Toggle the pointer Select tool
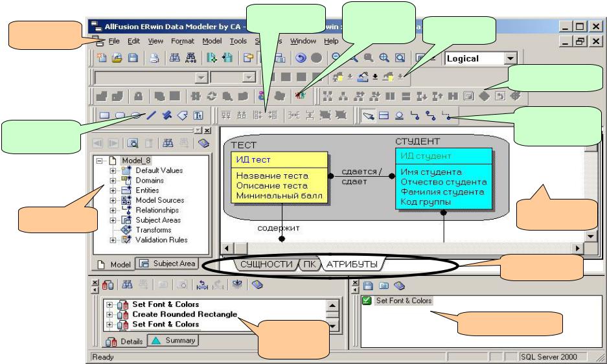 click(368, 115)
